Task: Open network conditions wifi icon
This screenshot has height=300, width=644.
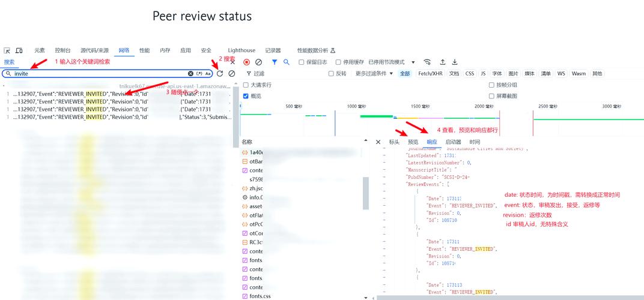Action: point(428,62)
